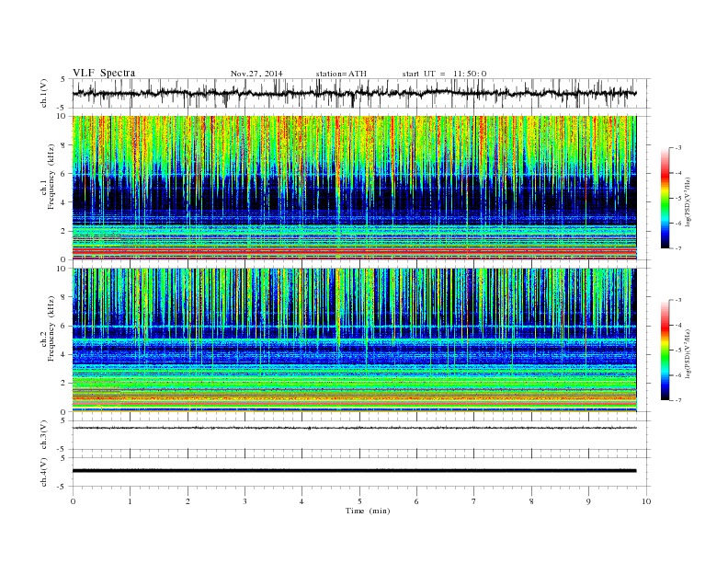Select the "8" kHz tick on ch.1 frequency axis

pos(63,145)
